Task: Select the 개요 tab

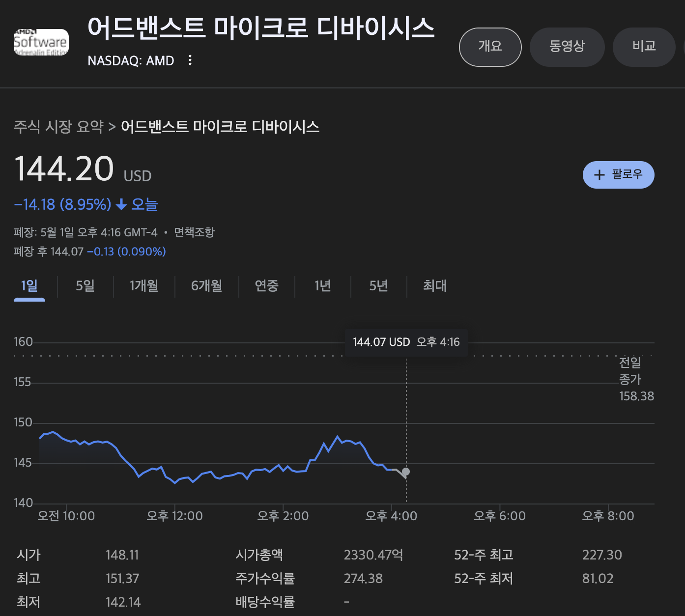Action: (x=490, y=47)
